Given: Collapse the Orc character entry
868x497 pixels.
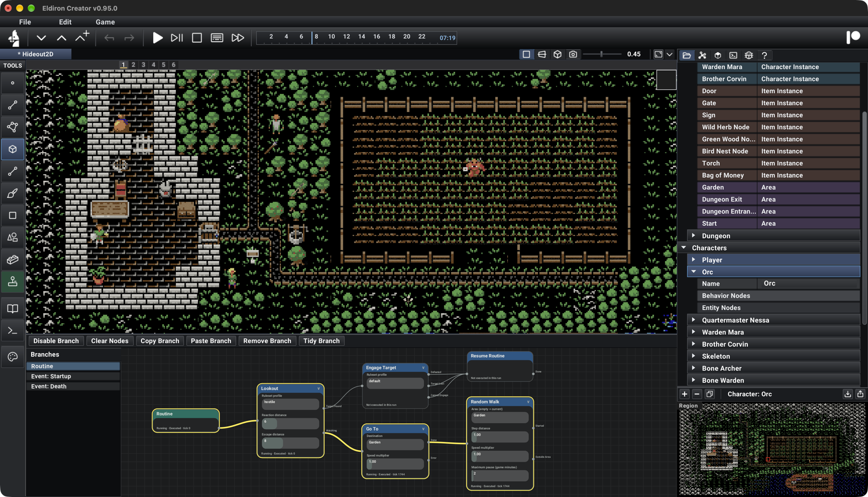Looking at the screenshot, I should [x=693, y=272].
